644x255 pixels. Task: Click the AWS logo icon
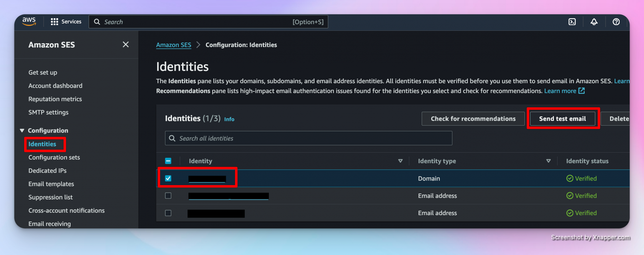tap(29, 21)
